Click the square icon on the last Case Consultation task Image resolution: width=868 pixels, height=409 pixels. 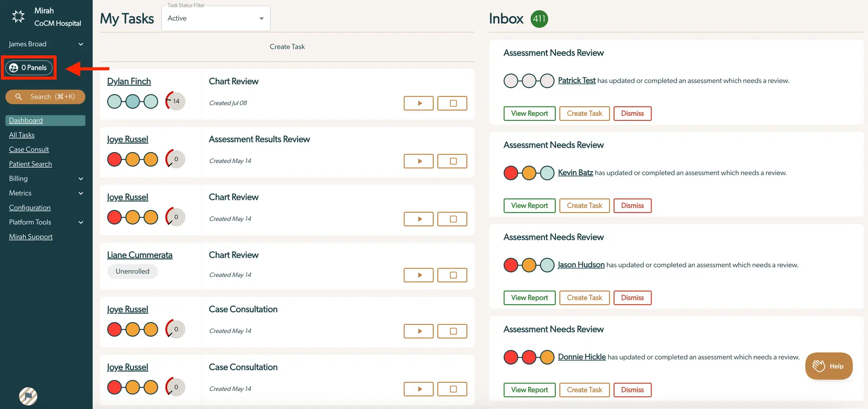[x=452, y=389]
